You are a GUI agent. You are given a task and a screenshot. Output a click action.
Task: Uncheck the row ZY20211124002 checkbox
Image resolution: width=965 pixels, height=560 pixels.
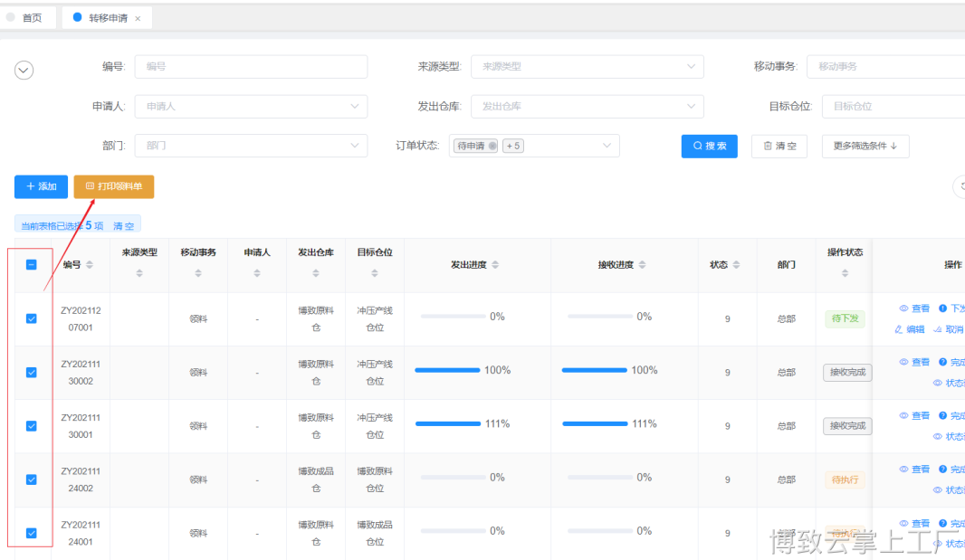[x=31, y=479]
